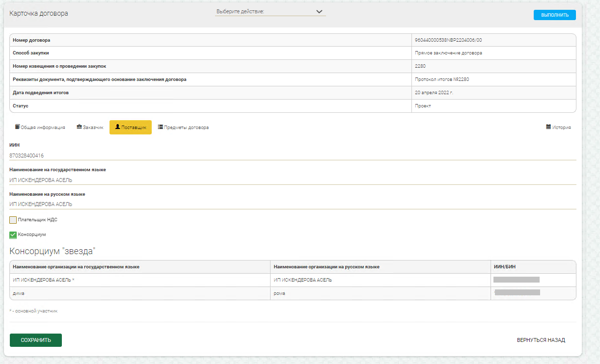
Task: Select the person icon on Поставщик tab
Action: click(x=118, y=127)
